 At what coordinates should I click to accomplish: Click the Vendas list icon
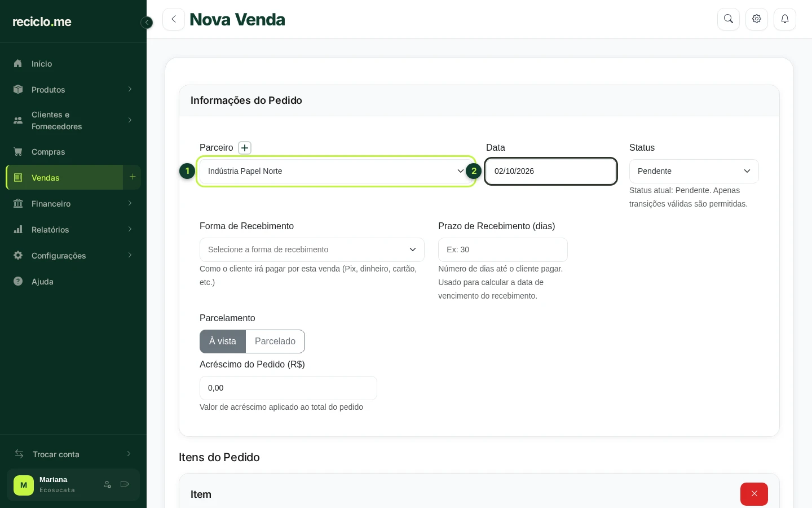point(18,178)
